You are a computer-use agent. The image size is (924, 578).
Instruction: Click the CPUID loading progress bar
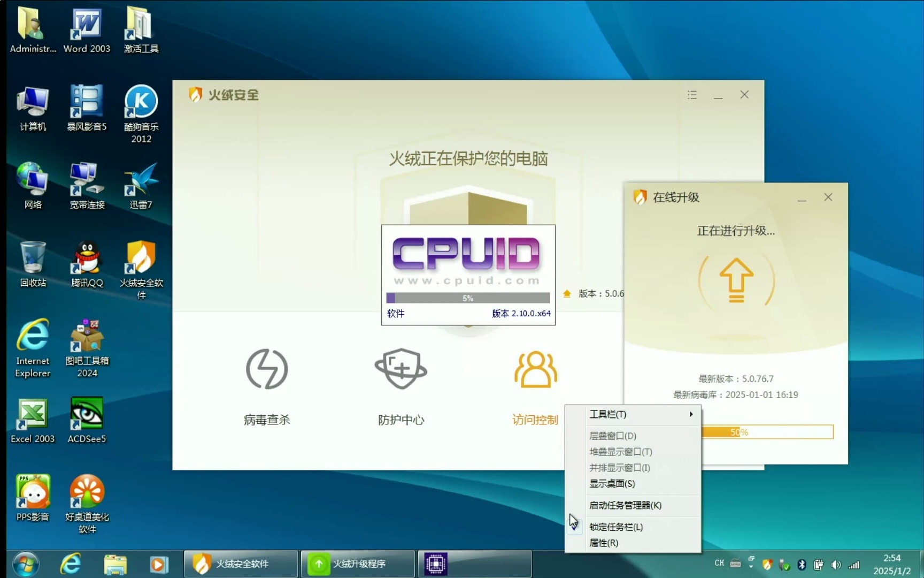click(x=468, y=298)
